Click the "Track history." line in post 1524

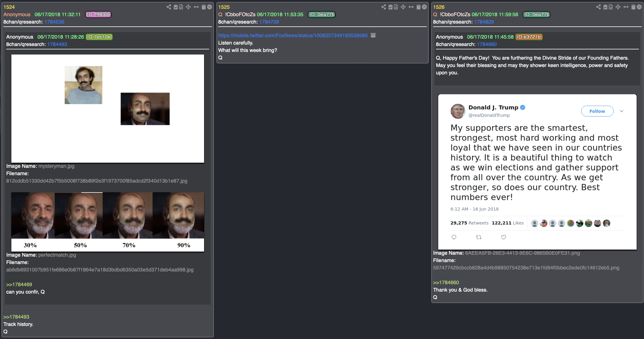coord(18,324)
